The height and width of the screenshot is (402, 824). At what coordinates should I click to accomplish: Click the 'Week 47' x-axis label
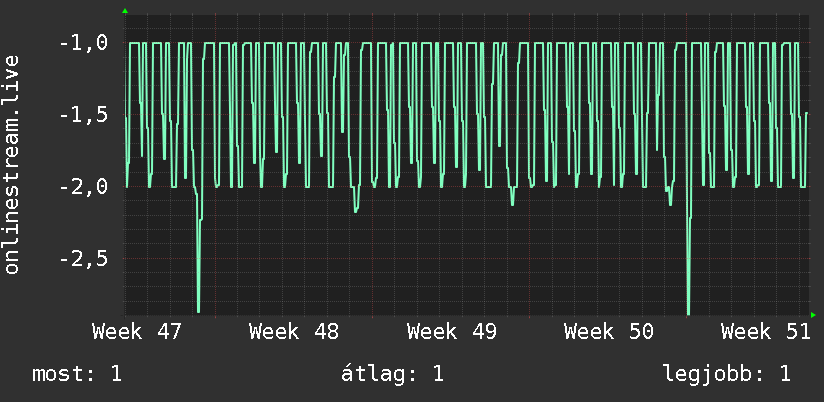pyautogui.click(x=137, y=332)
